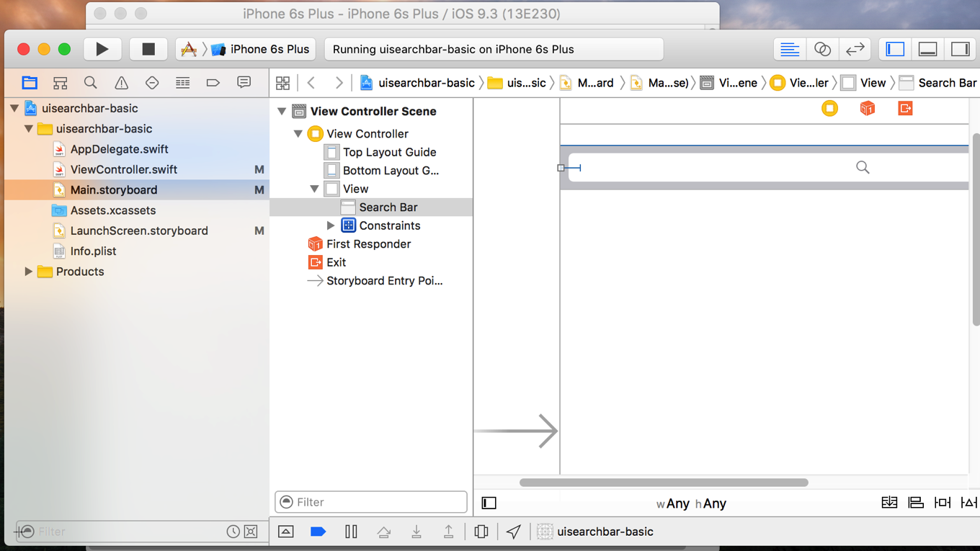Select the First Responder cube in scene dock

(868, 108)
